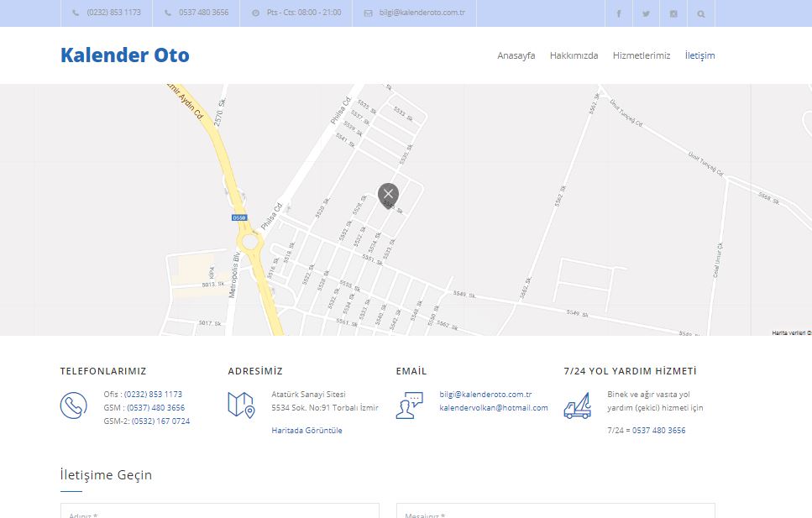Open the search magnifier icon

tap(700, 14)
